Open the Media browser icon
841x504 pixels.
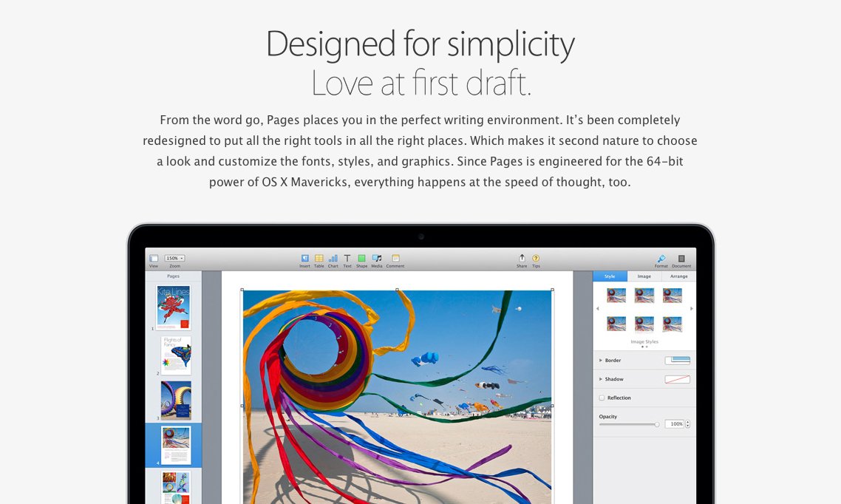point(375,256)
